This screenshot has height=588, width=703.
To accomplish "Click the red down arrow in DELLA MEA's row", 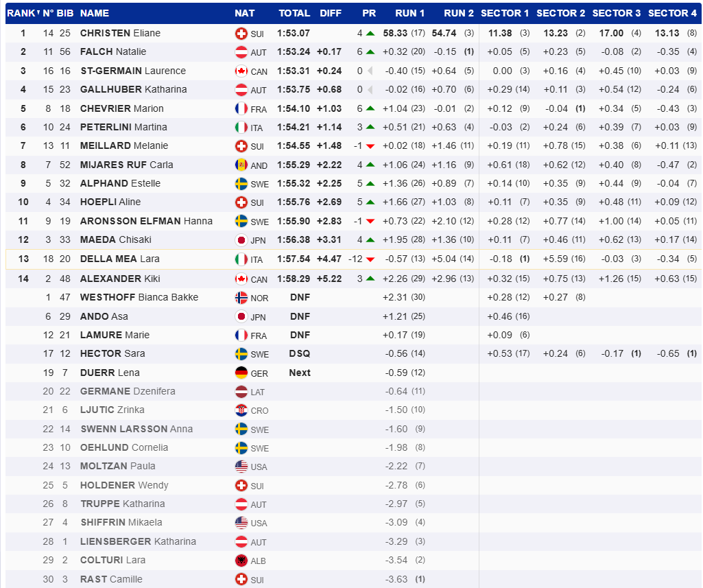I will point(370,259).
